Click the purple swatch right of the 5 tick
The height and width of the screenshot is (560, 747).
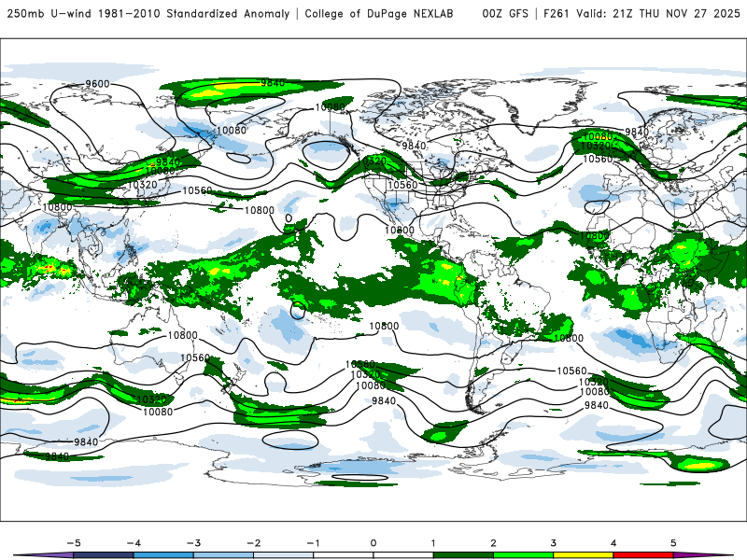point(700,555)
